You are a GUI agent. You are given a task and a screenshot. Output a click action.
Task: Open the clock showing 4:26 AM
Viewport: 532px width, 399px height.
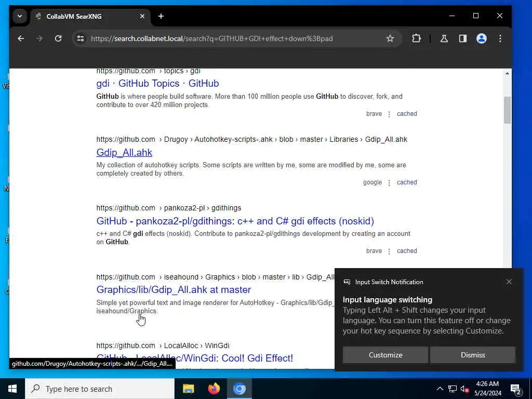pyautogui.click(x=487, y=389)
